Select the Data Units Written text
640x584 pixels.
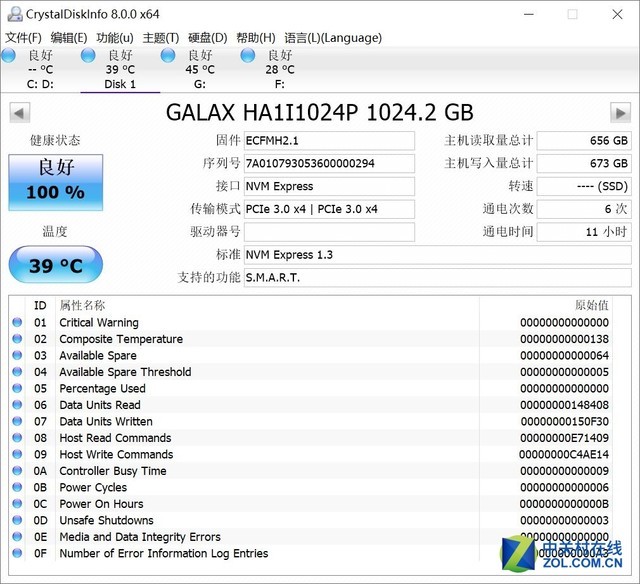click(106, 421)
